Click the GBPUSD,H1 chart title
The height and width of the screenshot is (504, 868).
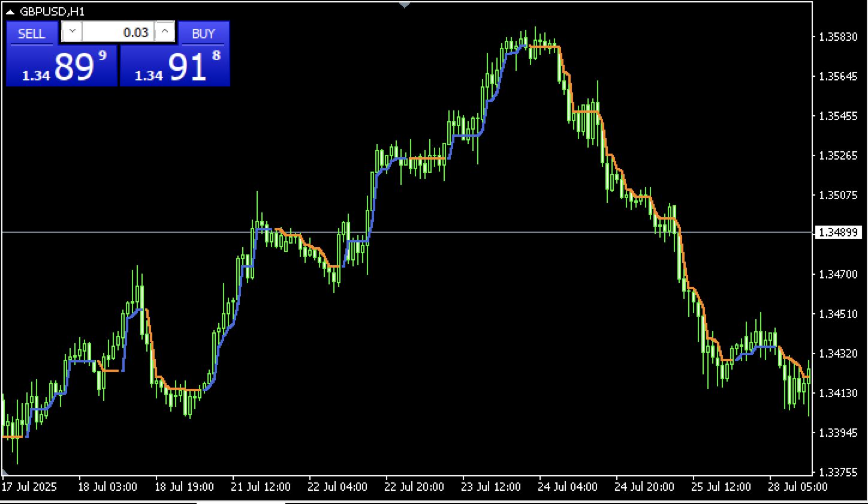coord(52,11)
